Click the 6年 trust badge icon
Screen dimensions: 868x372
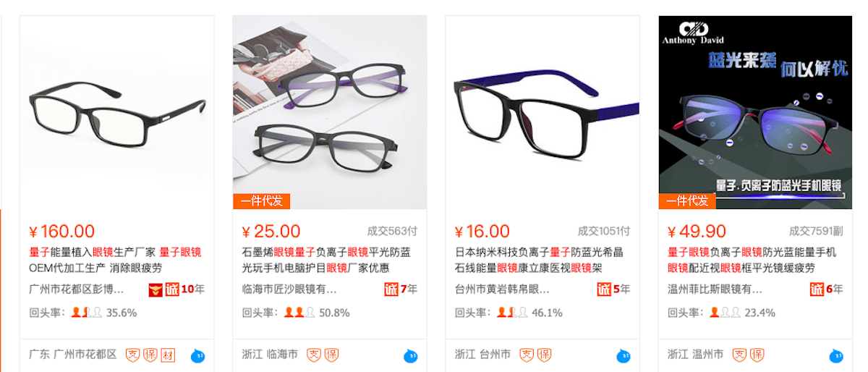(x=817, y=289)
